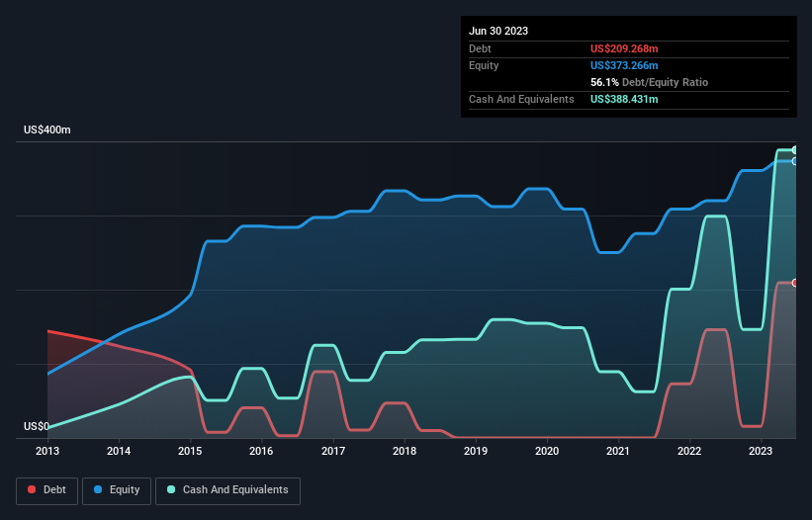Click the 2015 x-axis label

[x=190, y=451]
